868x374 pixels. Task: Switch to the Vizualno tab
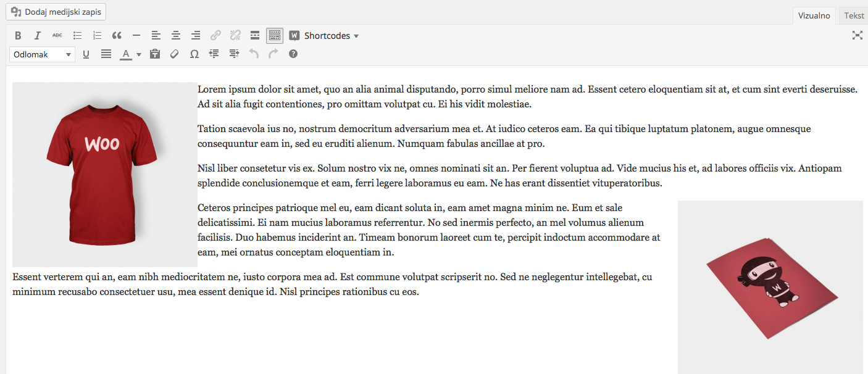[x=814, y=16]
